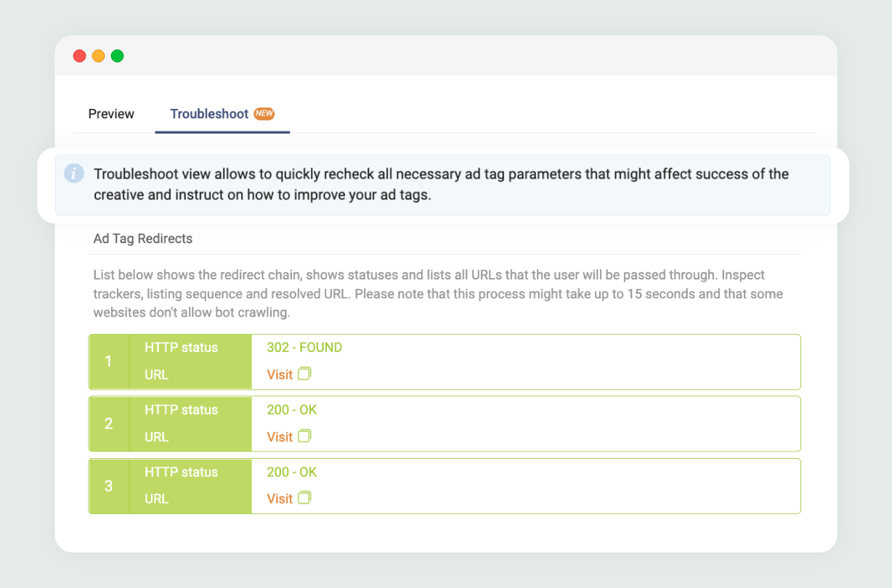Screen dimensions: 892x588
Task: Select the number 2 redirect cell
Action: pos(109,424)
